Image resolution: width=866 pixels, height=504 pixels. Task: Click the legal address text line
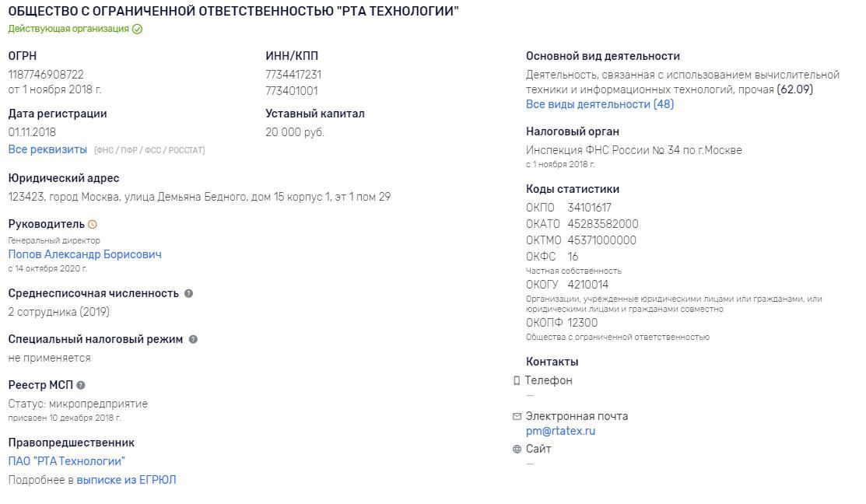pyautogui.click(x=199, y=197)
